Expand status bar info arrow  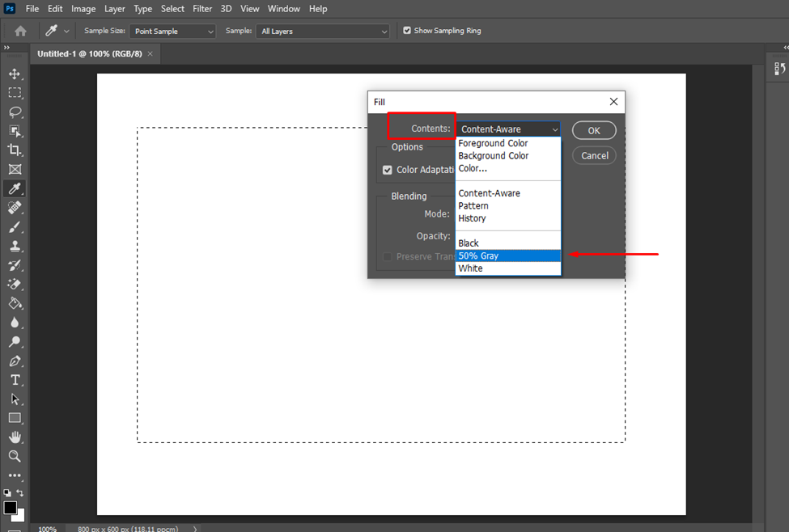[195, 529]
